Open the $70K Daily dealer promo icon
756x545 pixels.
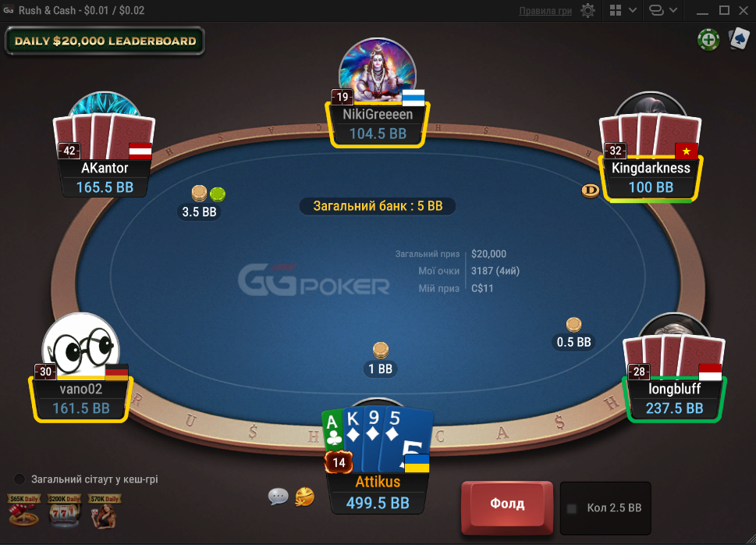coord(104,511)
